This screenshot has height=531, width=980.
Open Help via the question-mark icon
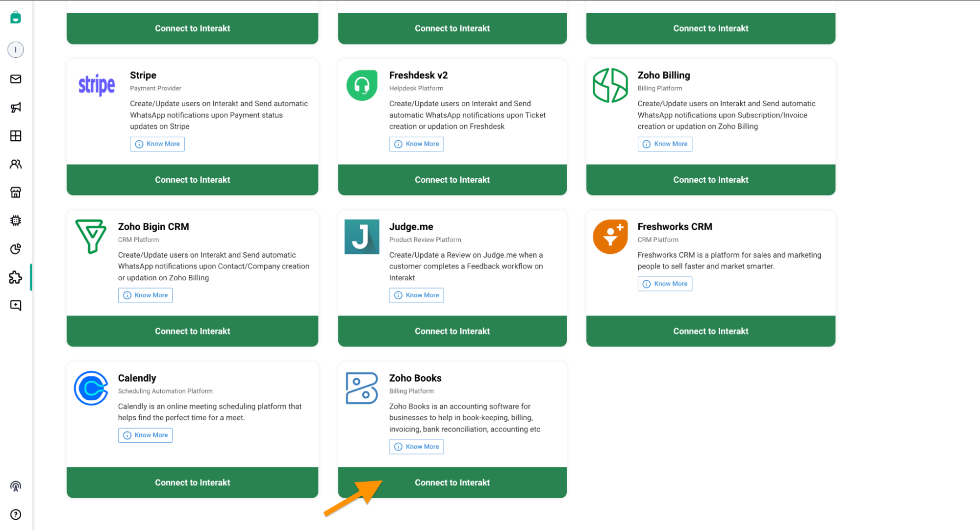[x=15, y=514]
